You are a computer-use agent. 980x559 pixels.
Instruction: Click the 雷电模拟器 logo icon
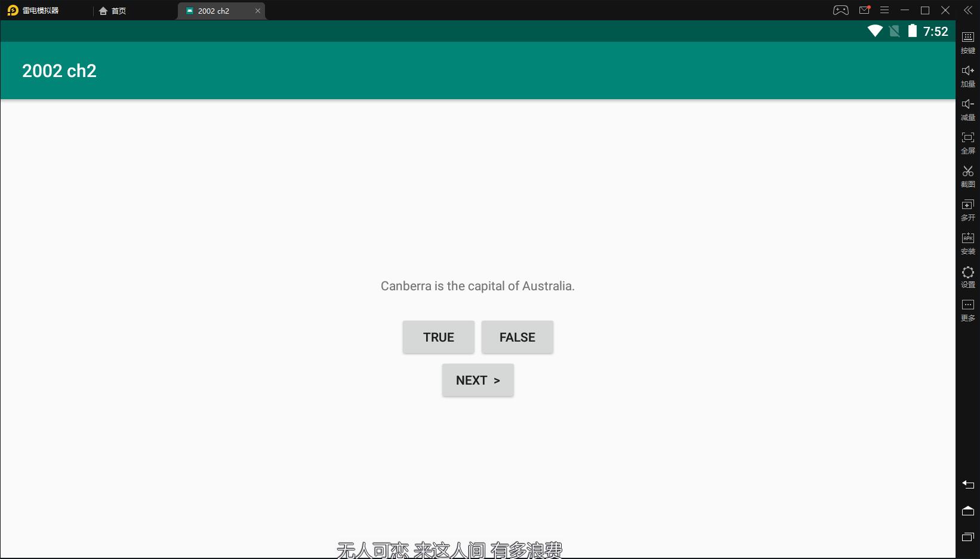coord(13,10)
